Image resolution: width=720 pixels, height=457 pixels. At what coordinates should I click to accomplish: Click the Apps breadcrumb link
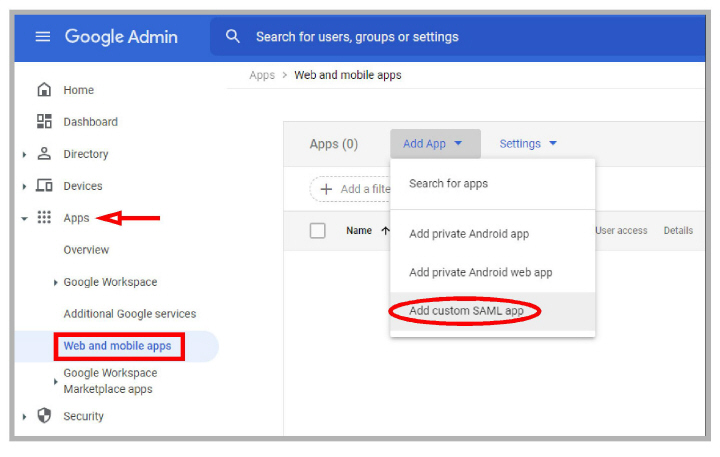(262, 75)
